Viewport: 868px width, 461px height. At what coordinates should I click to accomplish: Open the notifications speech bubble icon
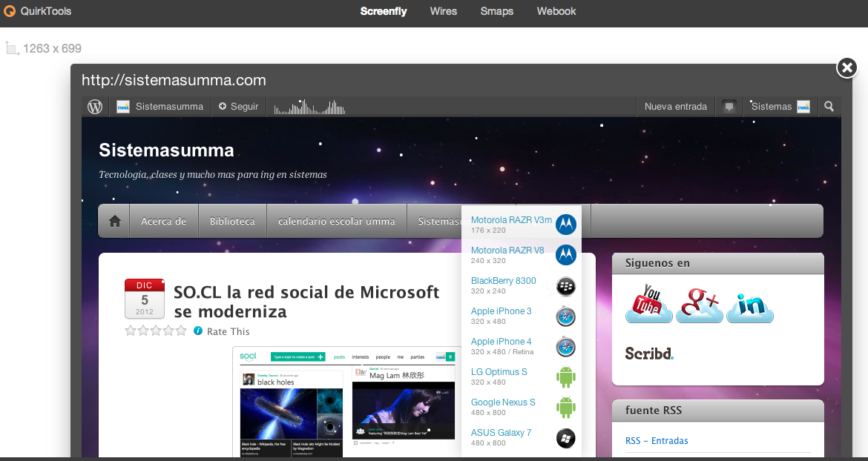729,107
